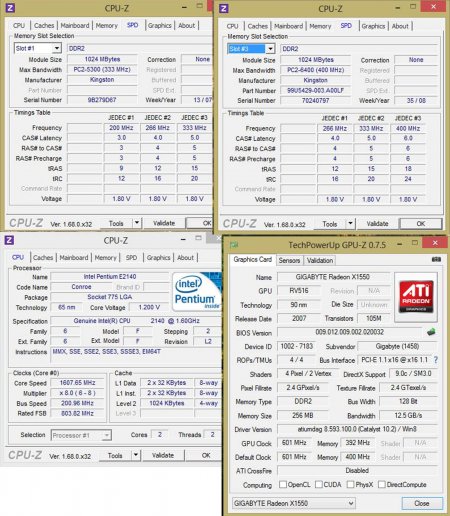Image resolution: width=450 pixels, height=516 pixels.
Task: Open Mainboard tab in Slot #3 CPU-Z window
Action: [x=289, y=26]
